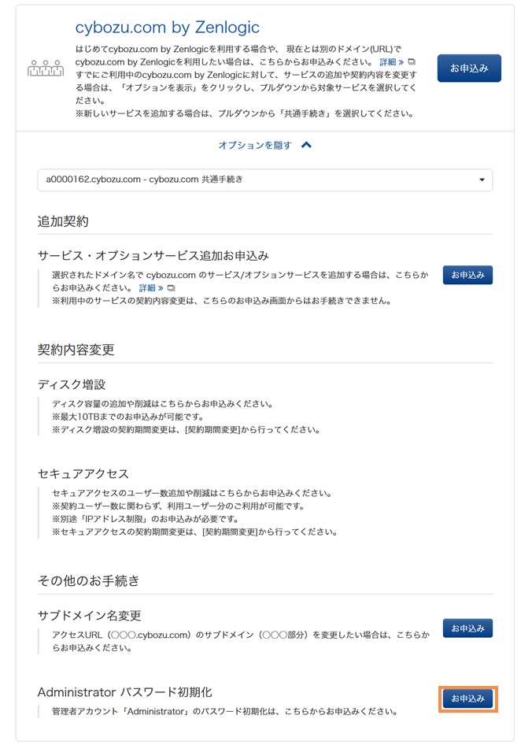Viewport: 532px width, 756px height.
Task: Click the その他のお手続き section heading
Action: point(88,580)
